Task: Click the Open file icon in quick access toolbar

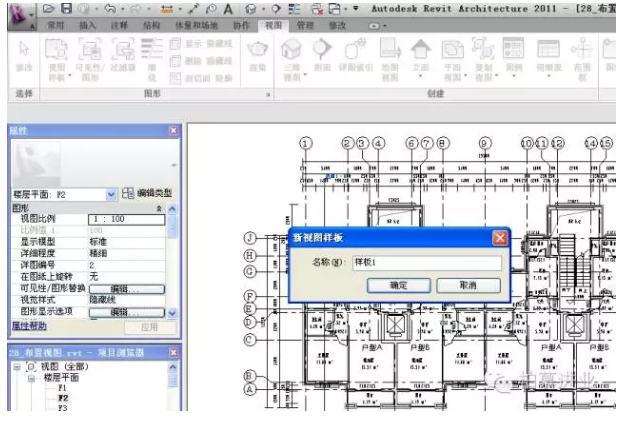Action: click(48, 9)
